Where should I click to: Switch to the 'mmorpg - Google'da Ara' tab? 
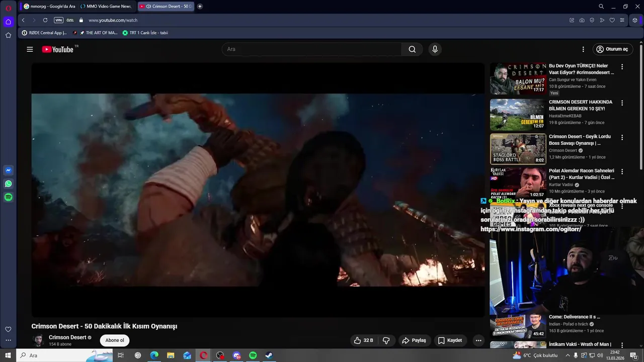[49, 7]
